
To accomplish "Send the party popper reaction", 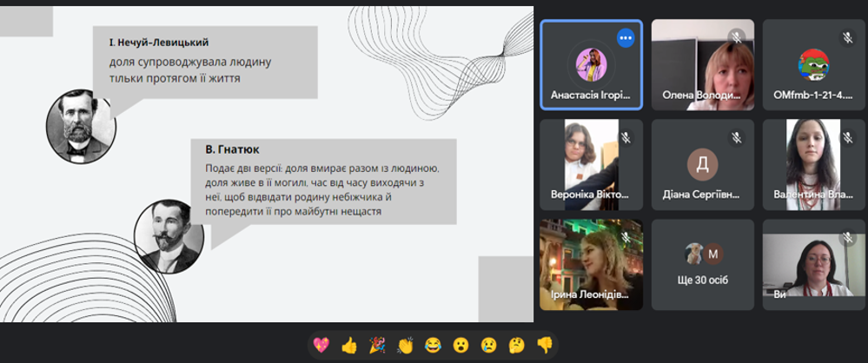I will point(377,346).
